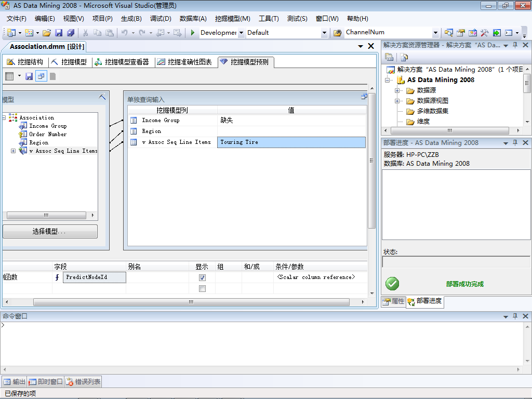
Task: Select the Touring Tire value cell
Action: pyautogui.click(x=291, y=142)
